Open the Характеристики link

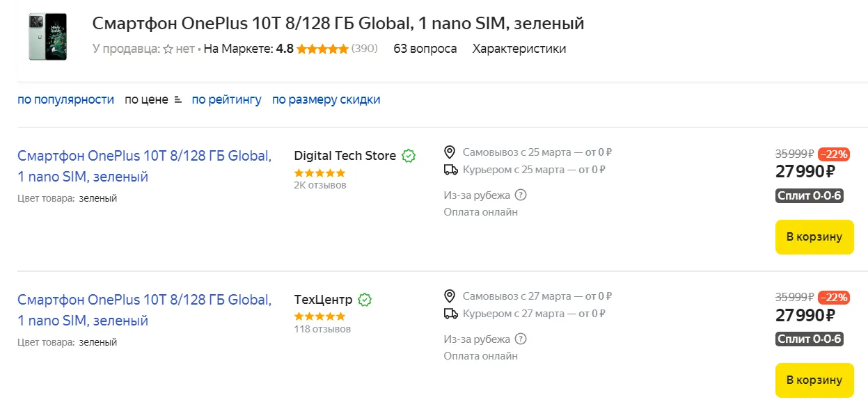tap(519, 49)
